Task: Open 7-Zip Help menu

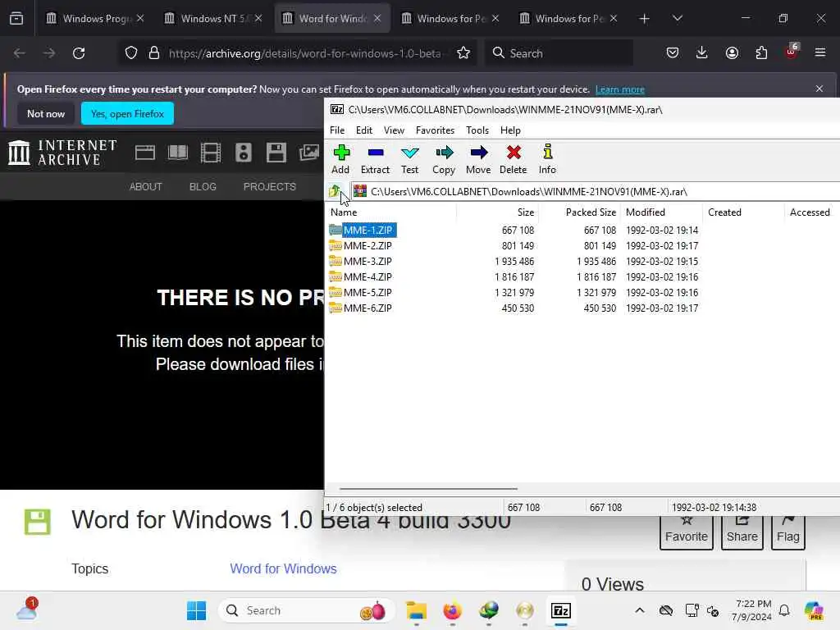Action: [510, 130]
